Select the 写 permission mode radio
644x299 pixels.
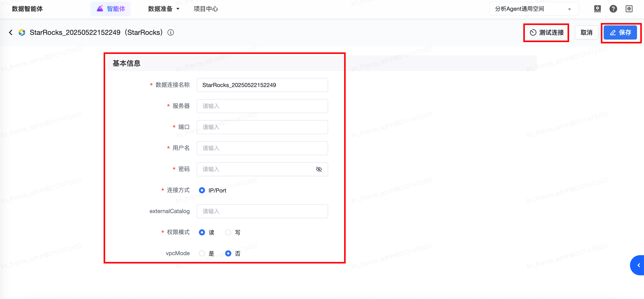(228, 232)
